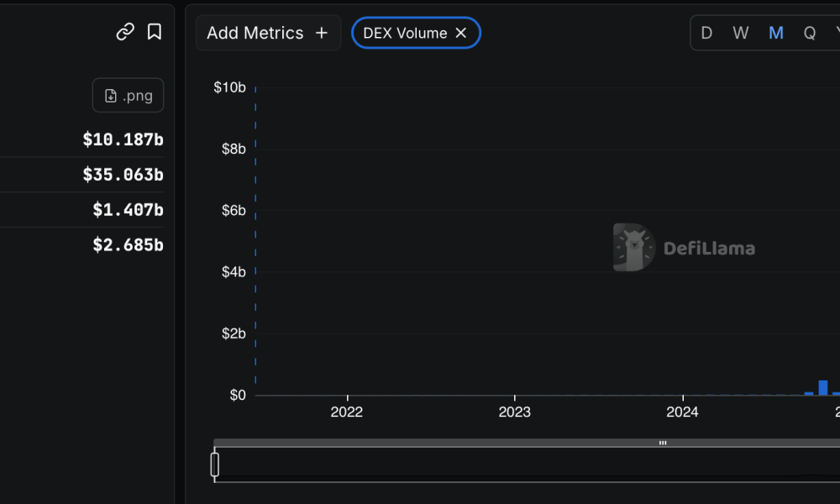Click the 2024 axis label

coord(682,412)
